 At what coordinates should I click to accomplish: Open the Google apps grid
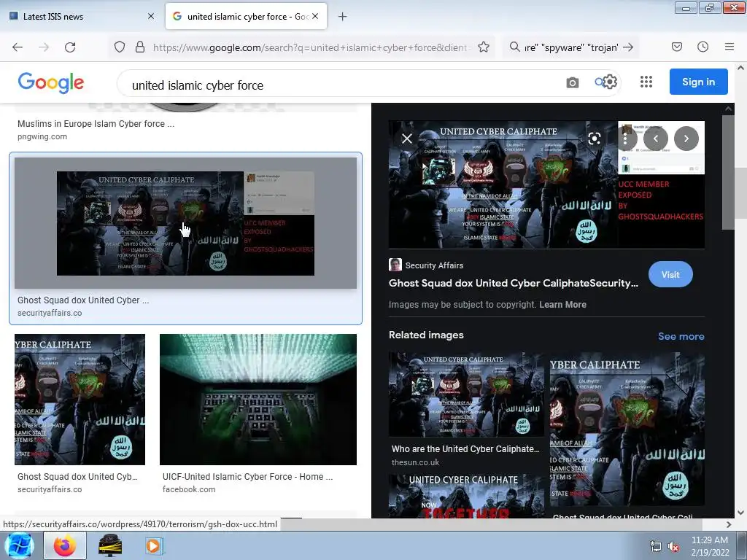(646, 82)
